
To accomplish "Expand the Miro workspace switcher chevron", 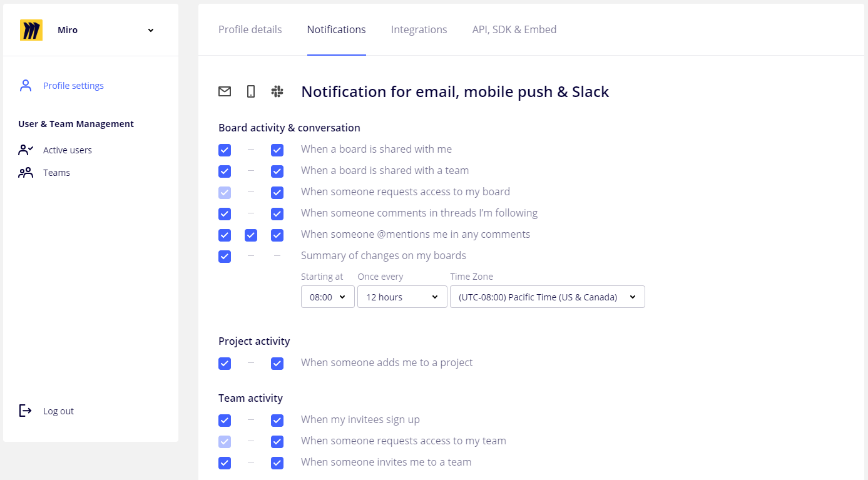I will [151, 31].
